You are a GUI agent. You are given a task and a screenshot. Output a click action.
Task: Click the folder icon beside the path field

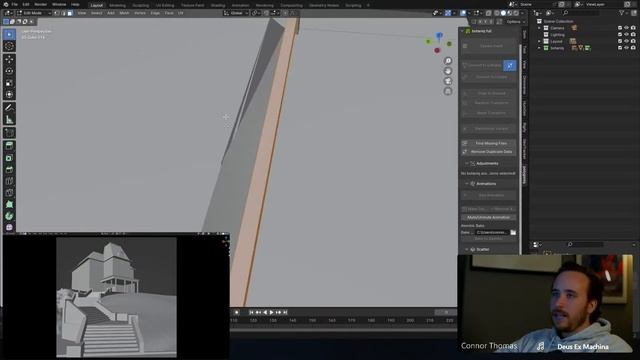tap(513, 232)
